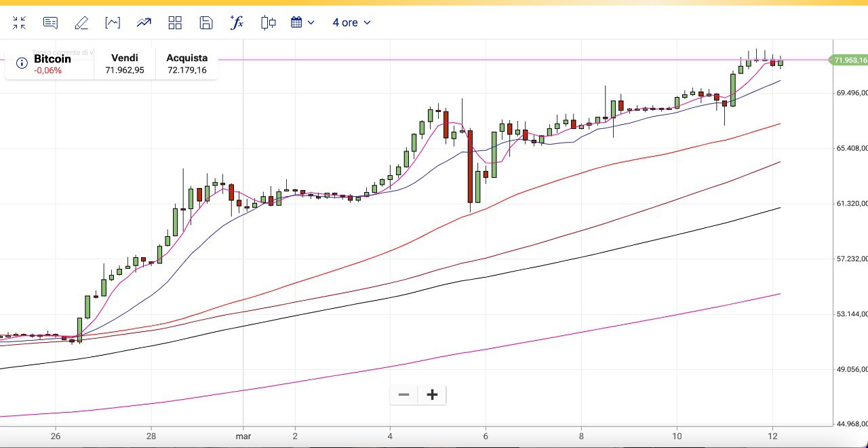Open the bracketed chart pattern tool
The height and width of the screenshot is (448, 868).
click(x=113, y=23)
